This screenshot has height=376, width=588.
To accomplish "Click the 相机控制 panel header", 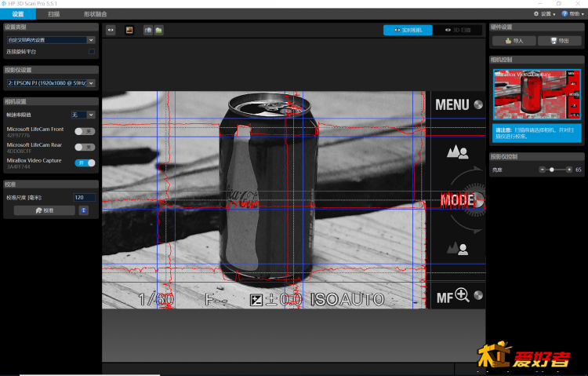I will coord(536,60).
